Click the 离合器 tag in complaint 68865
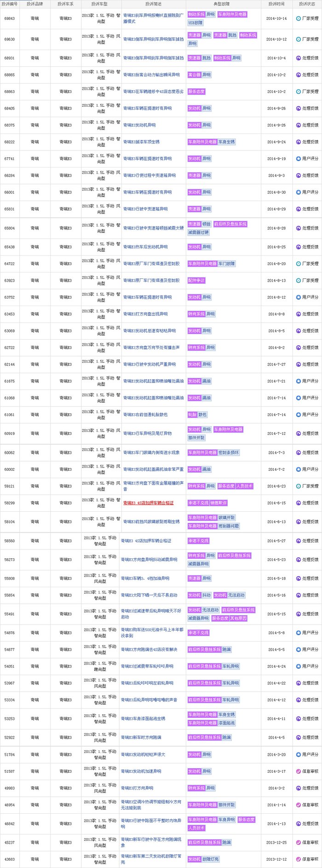Image resolution: width=322 pixels, height=868 pixels. point(194,75)
